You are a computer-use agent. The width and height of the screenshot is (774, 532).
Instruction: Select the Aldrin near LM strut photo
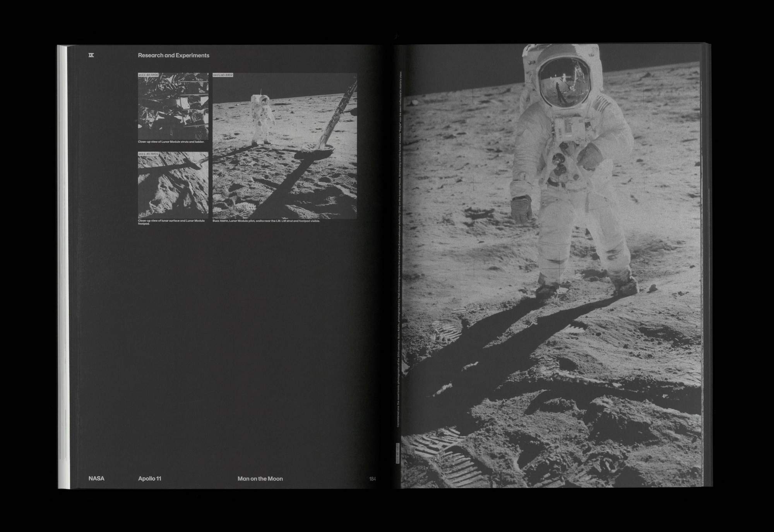[284, 146]
